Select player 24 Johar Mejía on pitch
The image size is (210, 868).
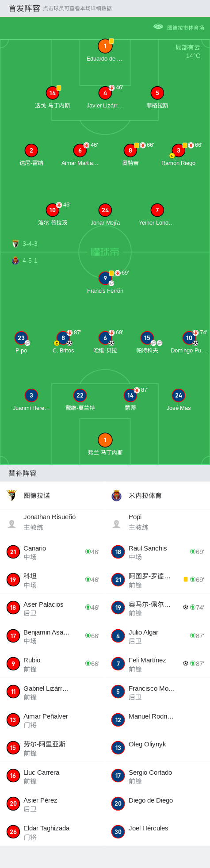tap(105, 210)
